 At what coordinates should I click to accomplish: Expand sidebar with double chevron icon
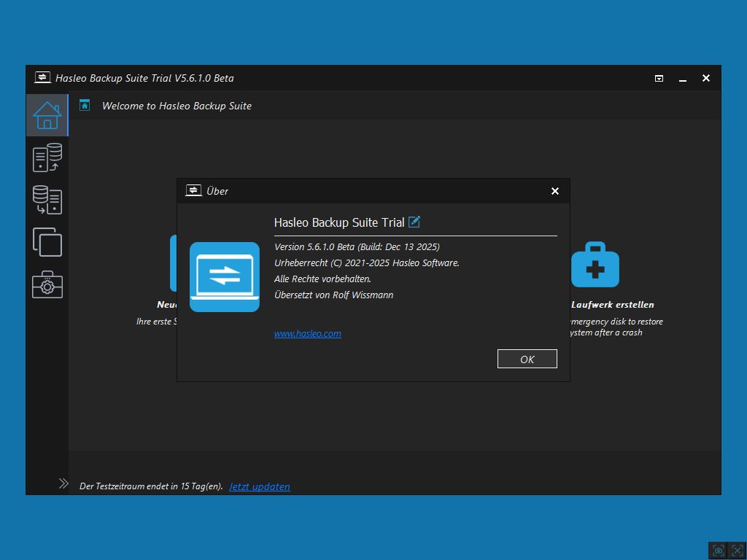63,484
